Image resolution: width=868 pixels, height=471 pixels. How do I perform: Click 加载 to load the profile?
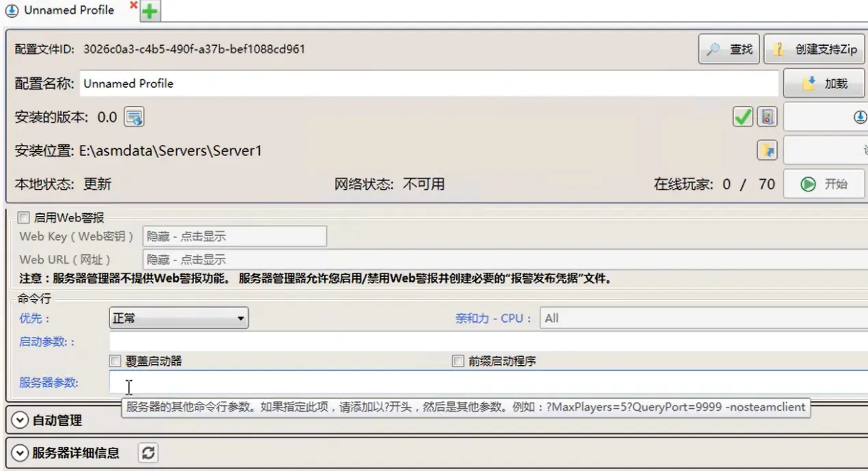click(824, 83)
